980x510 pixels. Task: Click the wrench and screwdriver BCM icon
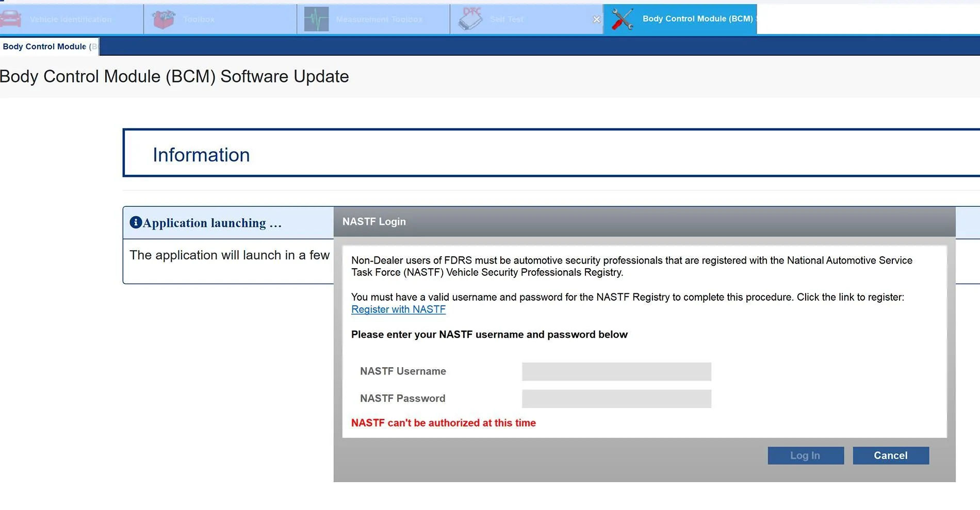click(622, 19)
